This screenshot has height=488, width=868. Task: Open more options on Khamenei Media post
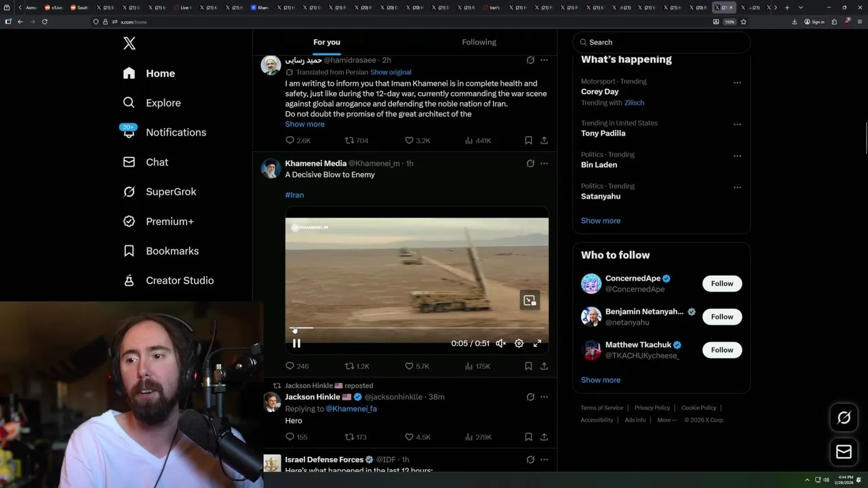pos(544,163)
